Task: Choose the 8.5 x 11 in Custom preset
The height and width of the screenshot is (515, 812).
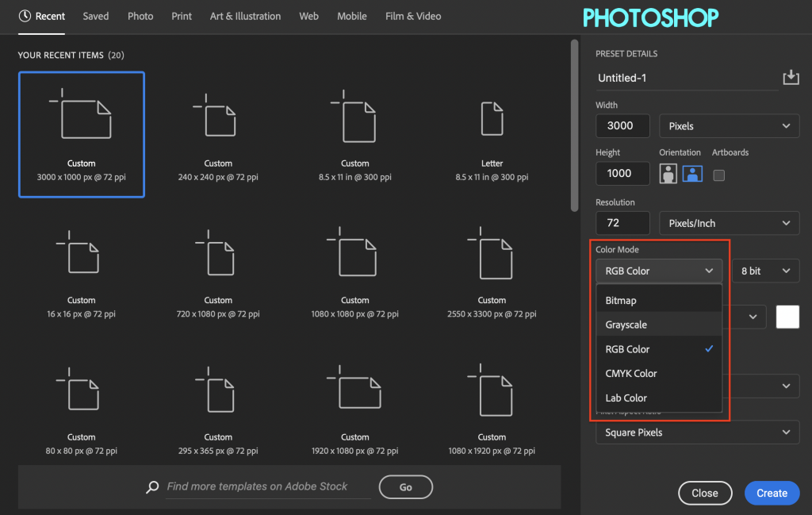Action: tap(354, 135)
